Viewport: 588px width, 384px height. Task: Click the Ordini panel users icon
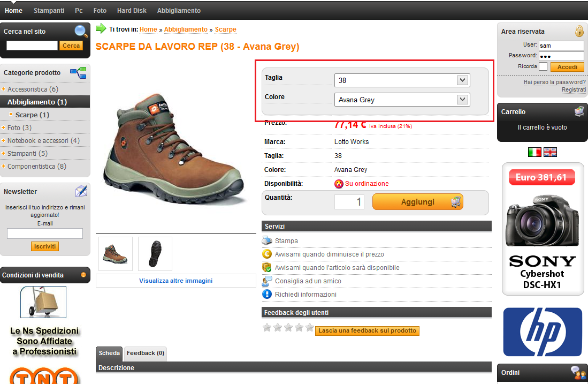click(x=578, y=372)
